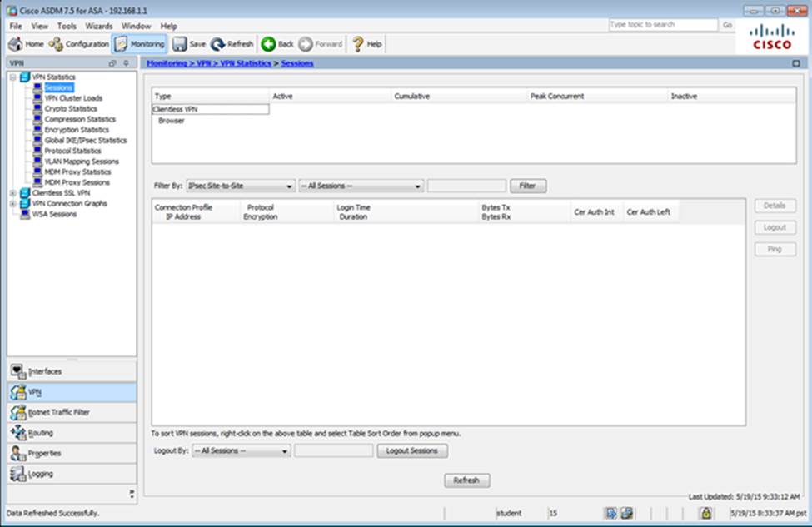Image resolution: width=812 pixels, height=527 pixels.
Task: Open the Logout By sessions dropdown
Action: [x=241, y=450]
